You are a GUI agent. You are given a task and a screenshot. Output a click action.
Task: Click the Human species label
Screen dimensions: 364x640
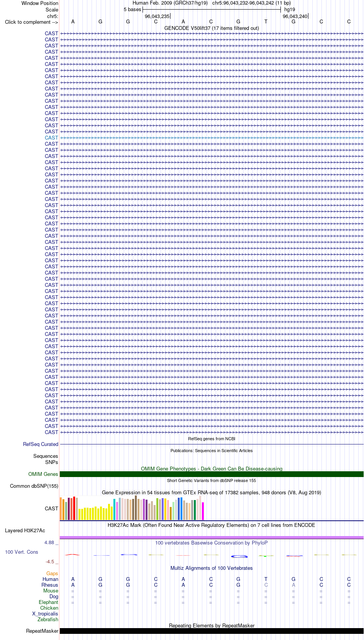coord(50,579)
